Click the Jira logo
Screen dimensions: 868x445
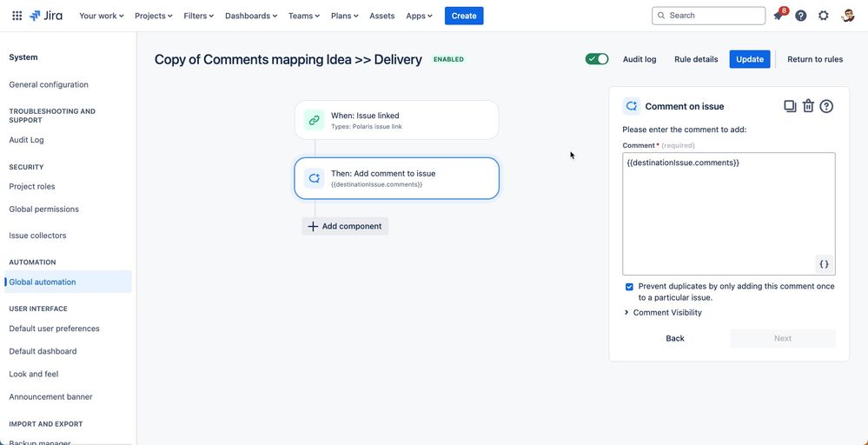(x=46, y=16)
